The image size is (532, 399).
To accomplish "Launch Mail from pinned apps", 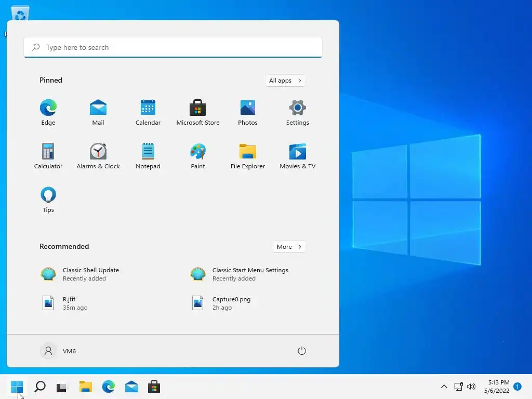I will [98, 113].
